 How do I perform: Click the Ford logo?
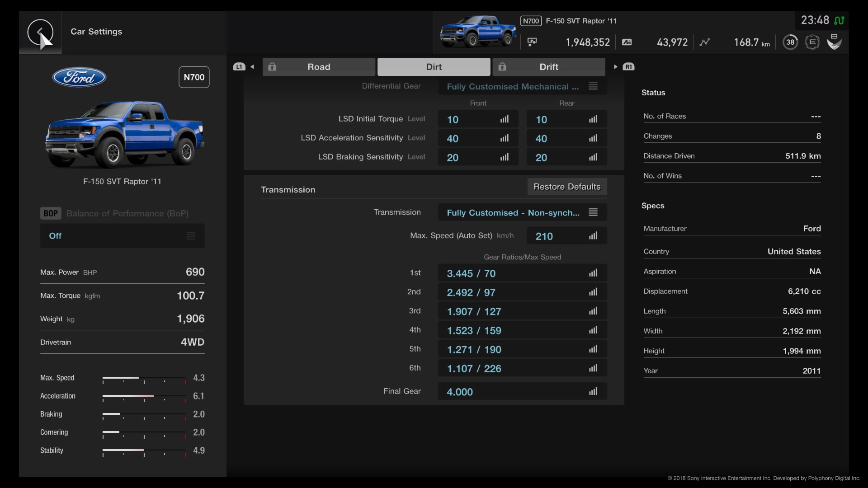point(79,77)
